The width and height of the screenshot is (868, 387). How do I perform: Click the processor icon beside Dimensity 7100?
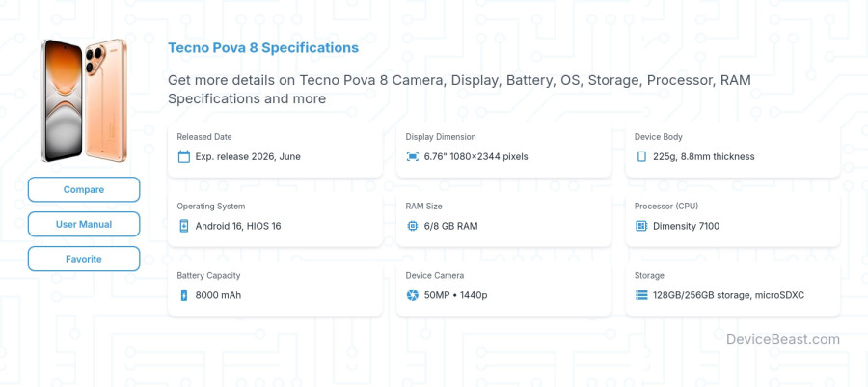point(641,226)
